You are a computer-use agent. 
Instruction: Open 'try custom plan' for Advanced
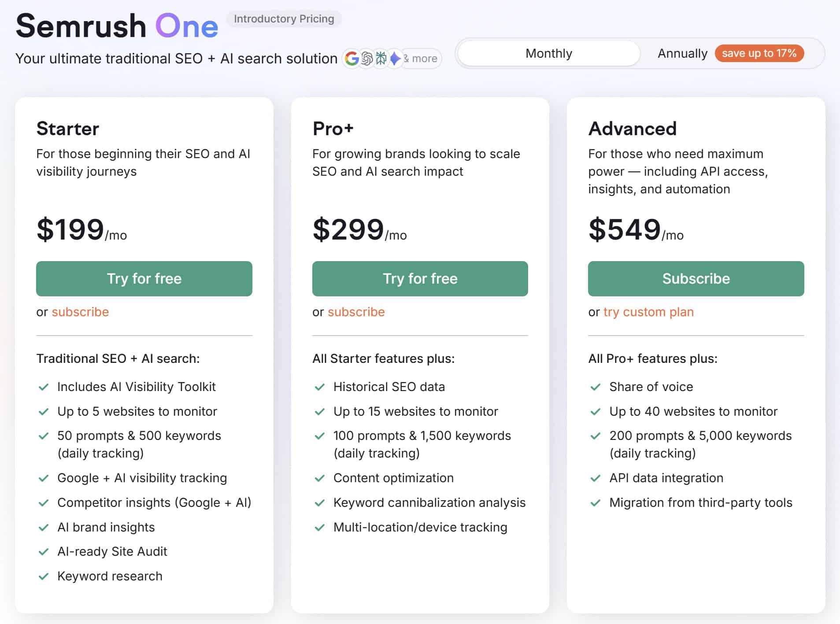coord(648,312)
